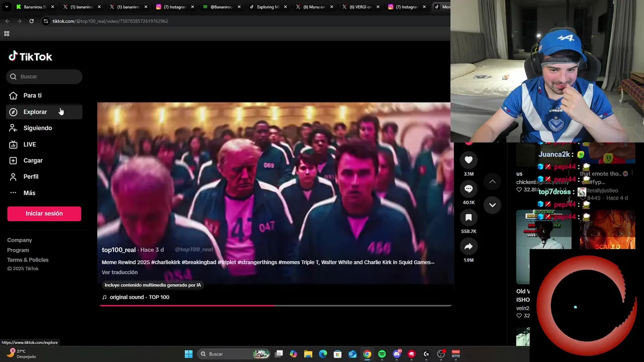Expand the Company footer section

click(20, 240)
